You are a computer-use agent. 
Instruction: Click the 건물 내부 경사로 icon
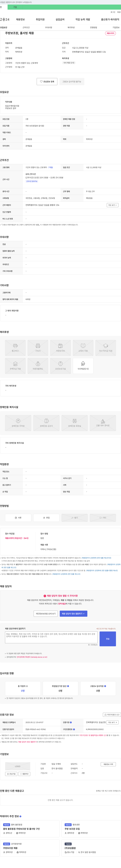103,423
